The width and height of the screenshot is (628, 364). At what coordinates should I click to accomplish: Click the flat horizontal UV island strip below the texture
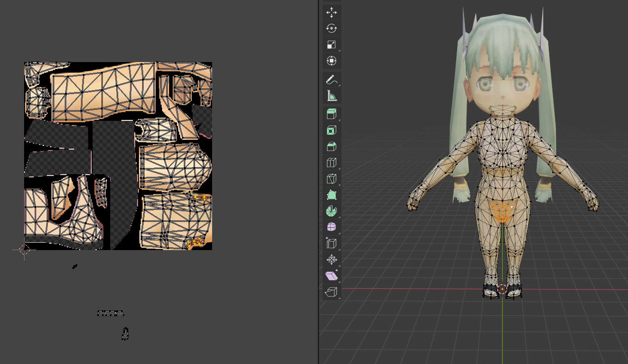coord(111,314)
